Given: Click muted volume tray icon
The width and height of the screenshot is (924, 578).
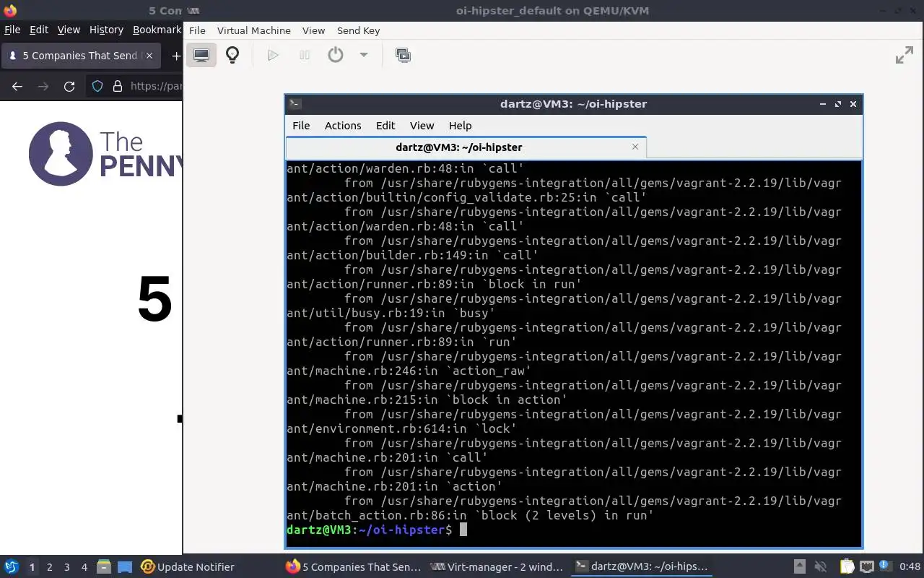Looking at the screenshot, I should point(820,567).
